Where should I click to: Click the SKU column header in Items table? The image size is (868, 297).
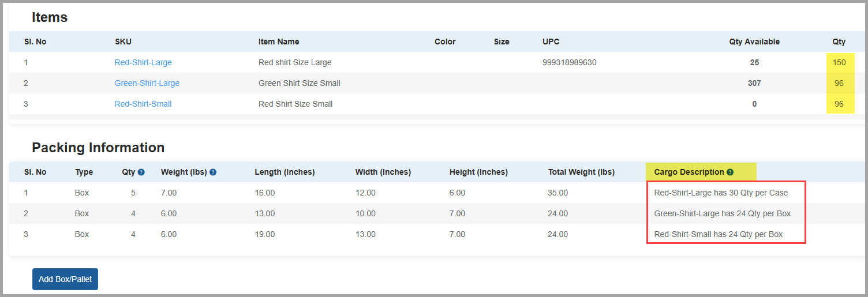[x=123, y=42]
